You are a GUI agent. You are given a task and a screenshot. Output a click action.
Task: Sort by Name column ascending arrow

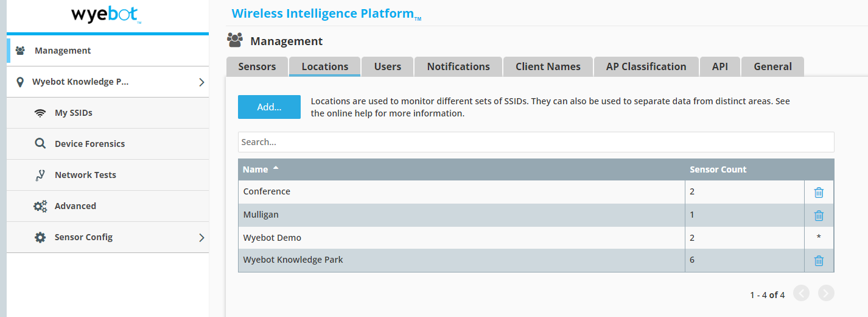276,168
